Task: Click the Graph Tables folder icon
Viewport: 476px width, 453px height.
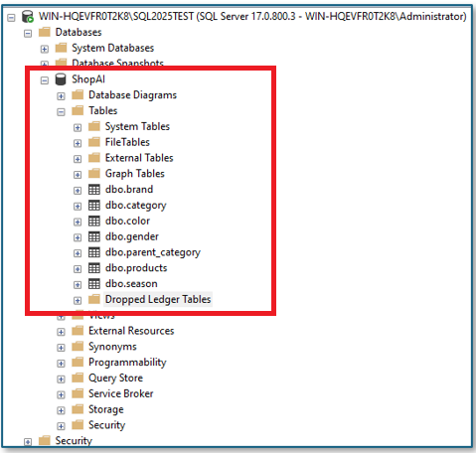Action: tap(94, 174)
